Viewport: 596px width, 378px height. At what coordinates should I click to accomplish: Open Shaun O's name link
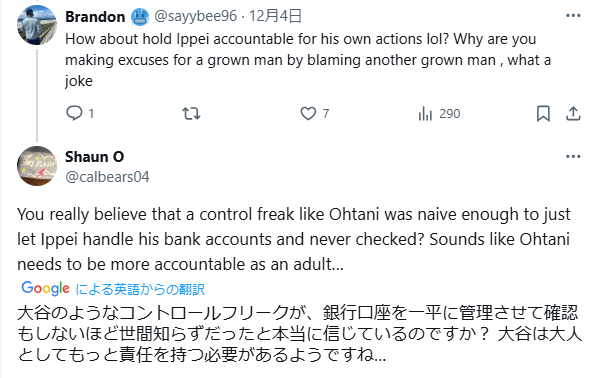(95, 157)
